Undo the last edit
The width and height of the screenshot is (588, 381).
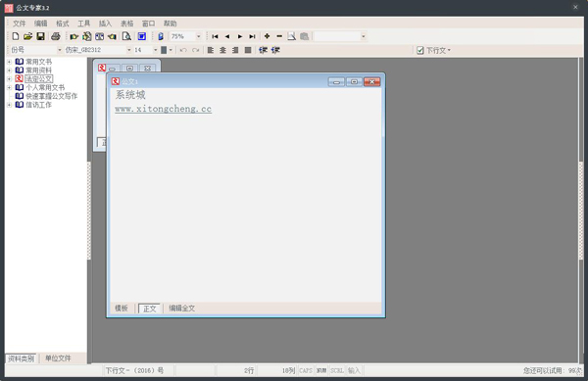click(x=183, y=50)
